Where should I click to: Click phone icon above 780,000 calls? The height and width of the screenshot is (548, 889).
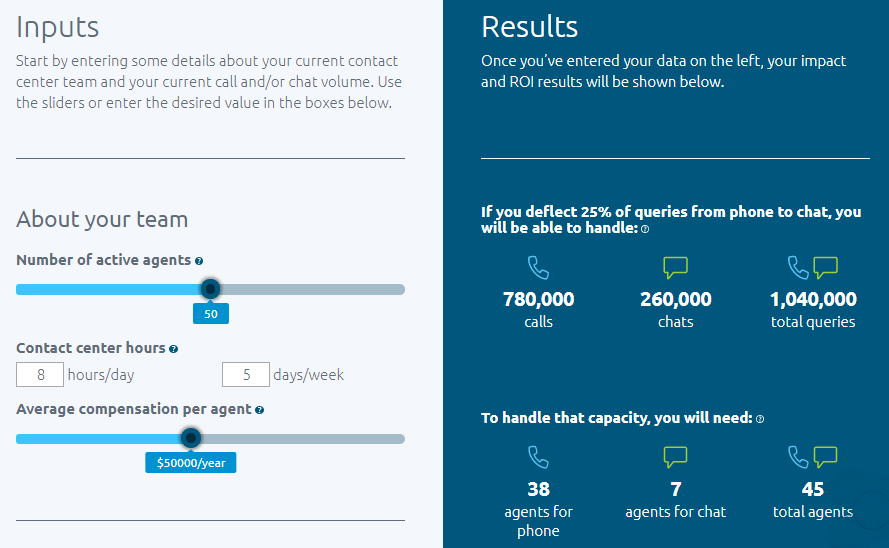click(538, 267)
